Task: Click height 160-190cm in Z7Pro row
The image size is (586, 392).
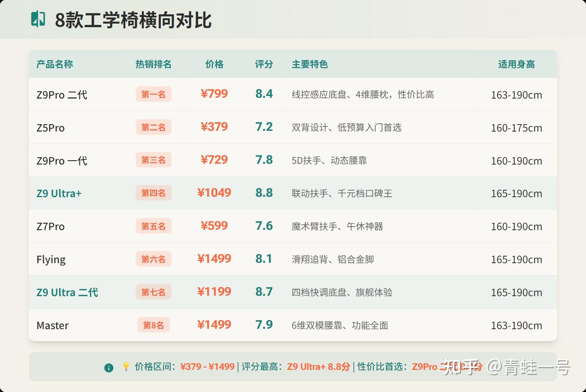Action: coord(516,226)
